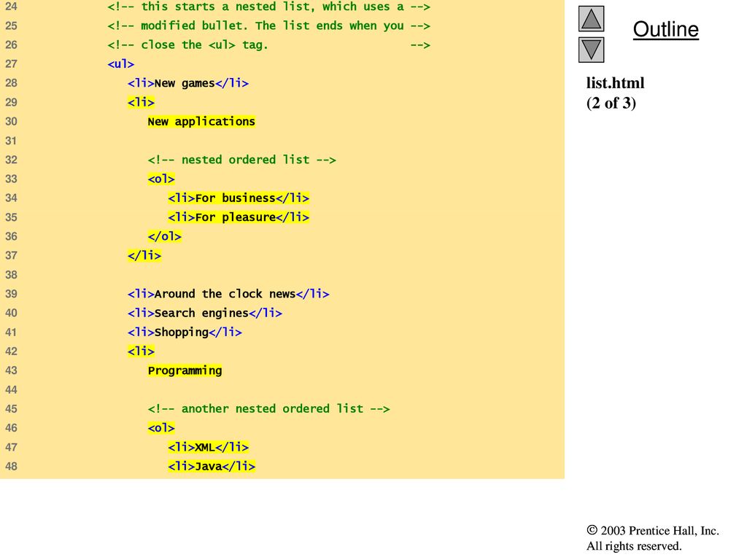Select the highlighted "Programming" text
Image resolution: width=747 pixels, height=560 pixels.
185,370
